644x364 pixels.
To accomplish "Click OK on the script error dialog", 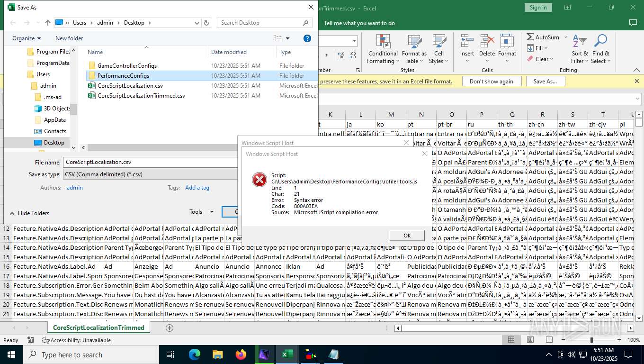I will [x=407, y=236].
